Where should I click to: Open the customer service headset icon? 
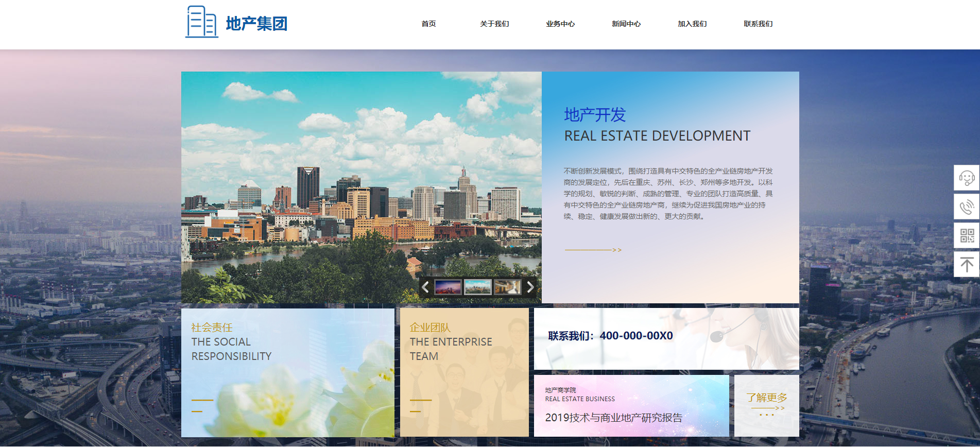tap(966, 178)
